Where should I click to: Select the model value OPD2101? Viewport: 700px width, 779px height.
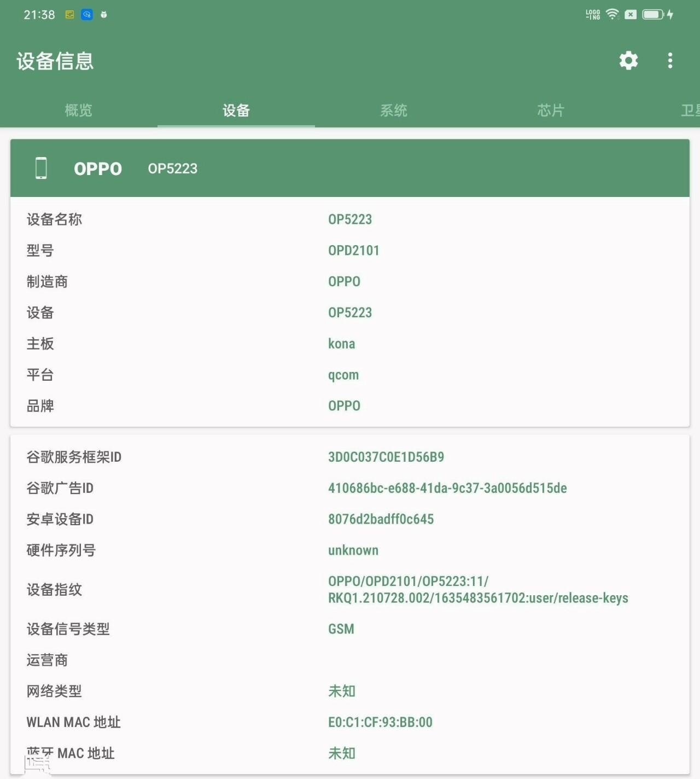pyautogui.click(x=354, y=251)
